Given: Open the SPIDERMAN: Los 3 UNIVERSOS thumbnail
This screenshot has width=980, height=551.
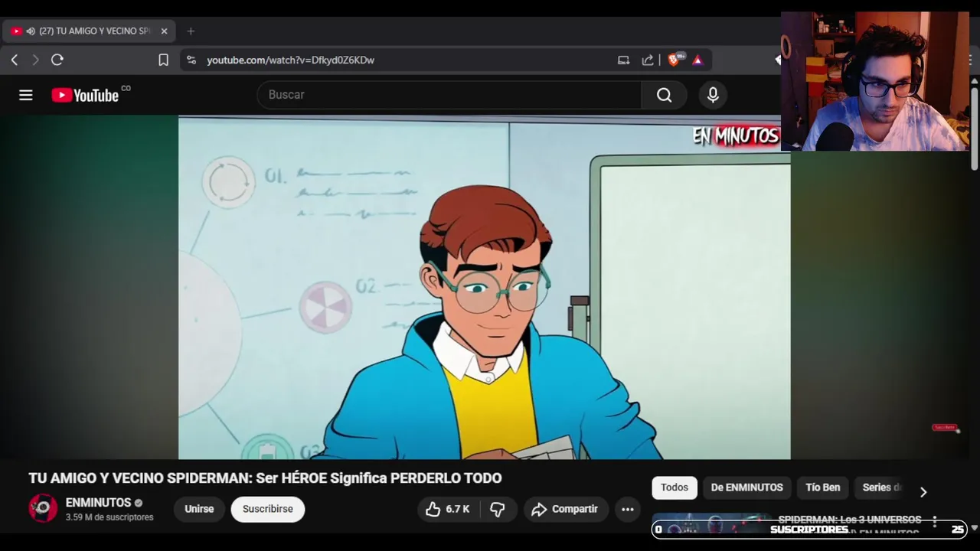Looking at the screenshot, I should [x=710, y=524].
